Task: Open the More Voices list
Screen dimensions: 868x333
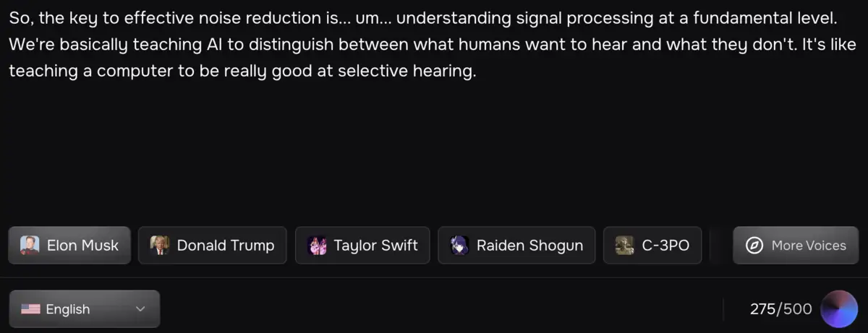Action: point(808,246)
